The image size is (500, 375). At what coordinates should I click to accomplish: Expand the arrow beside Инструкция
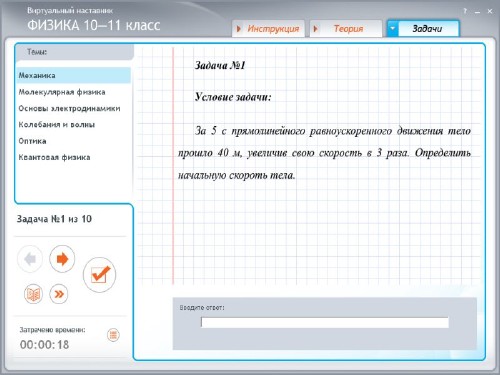point(239,29)
